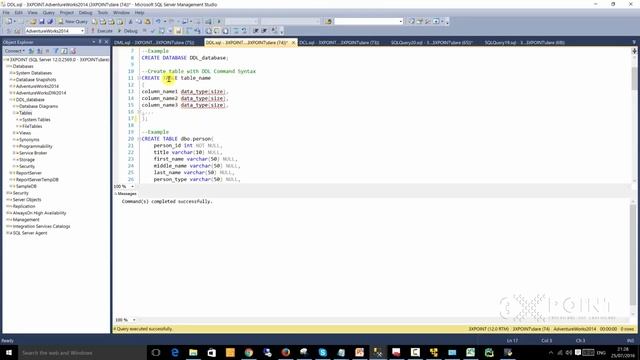Viewport: 640px width, 360px height.
Task: Select the ReportServer database
Action: 29,173
